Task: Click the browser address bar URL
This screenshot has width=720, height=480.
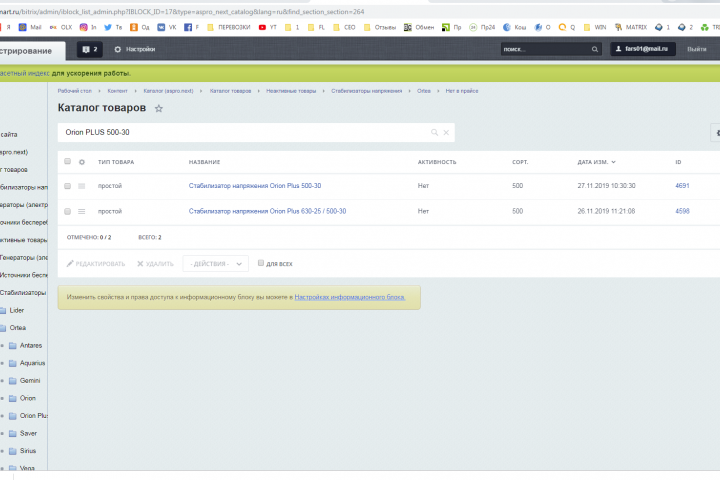Action: click(182, 11)
